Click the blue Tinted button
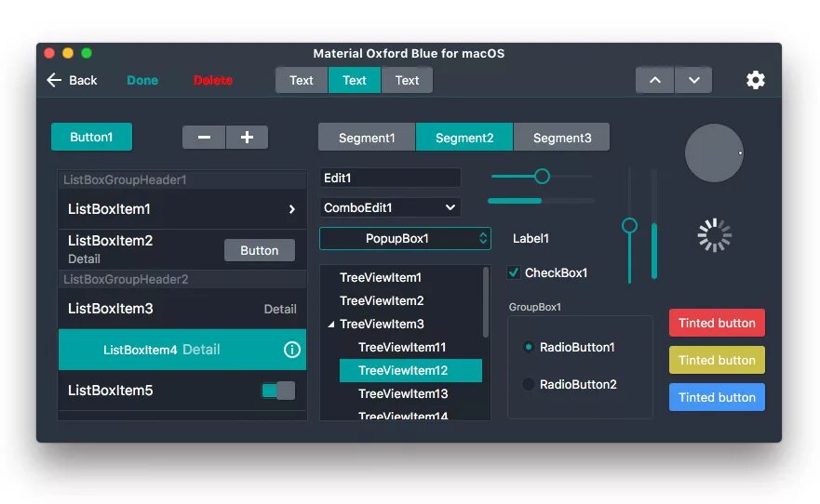 tap(717, 397)
